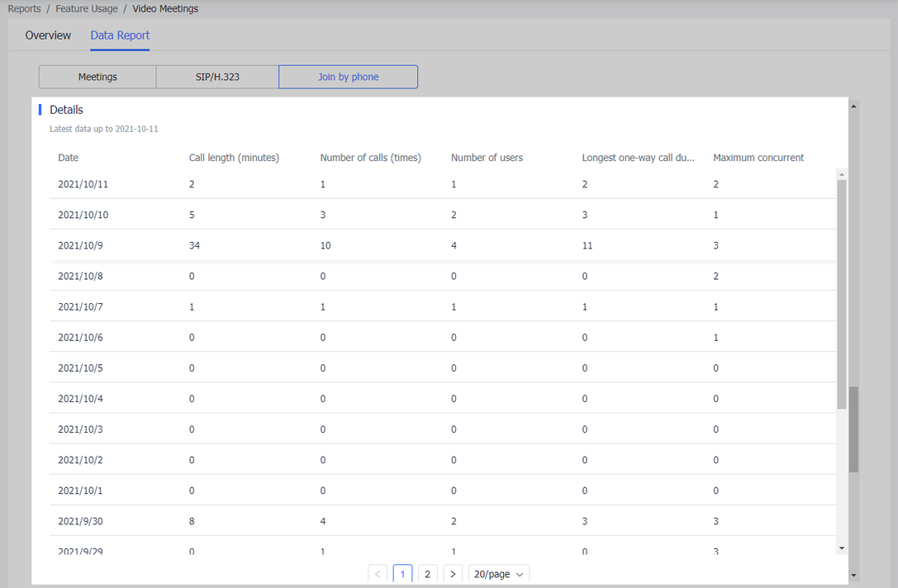Select the 2021/10/1 date cell
The width and height of the screenshot is (898, 588).
tap(80, 490)
